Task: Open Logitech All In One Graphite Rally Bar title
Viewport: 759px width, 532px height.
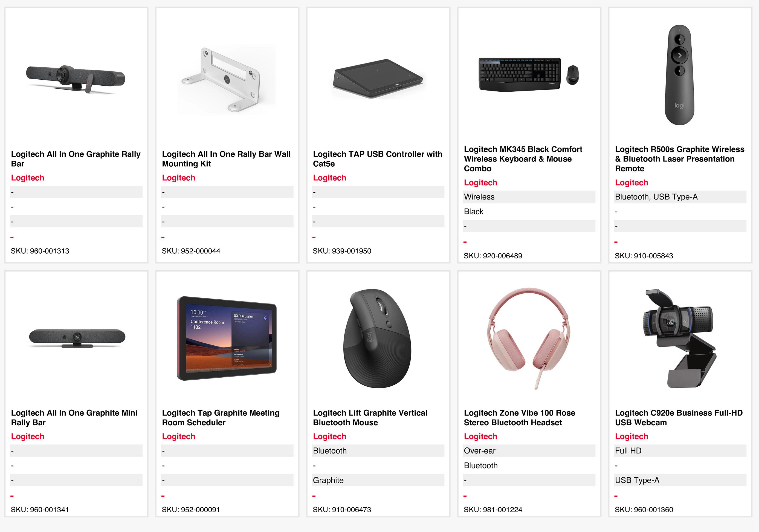Action: 76,159
